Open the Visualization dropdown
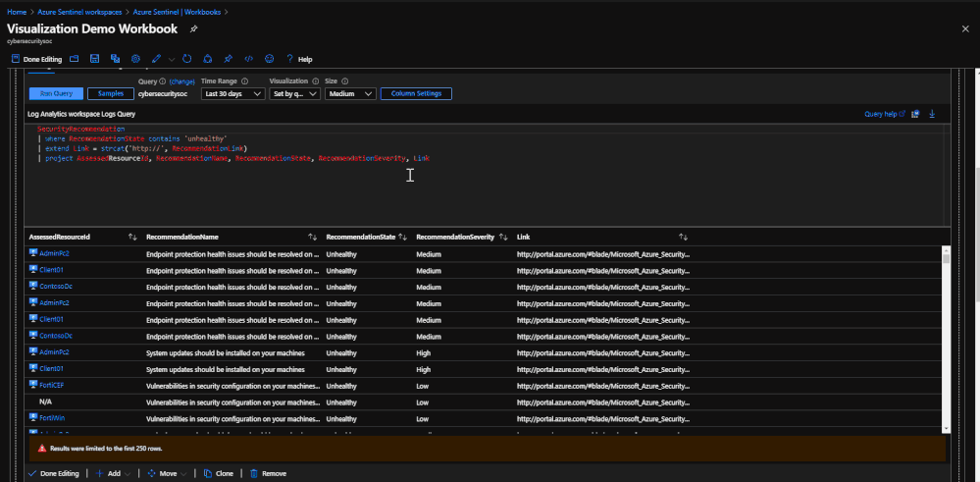Viewport: 980px width, 482px height. coord(295,94)
